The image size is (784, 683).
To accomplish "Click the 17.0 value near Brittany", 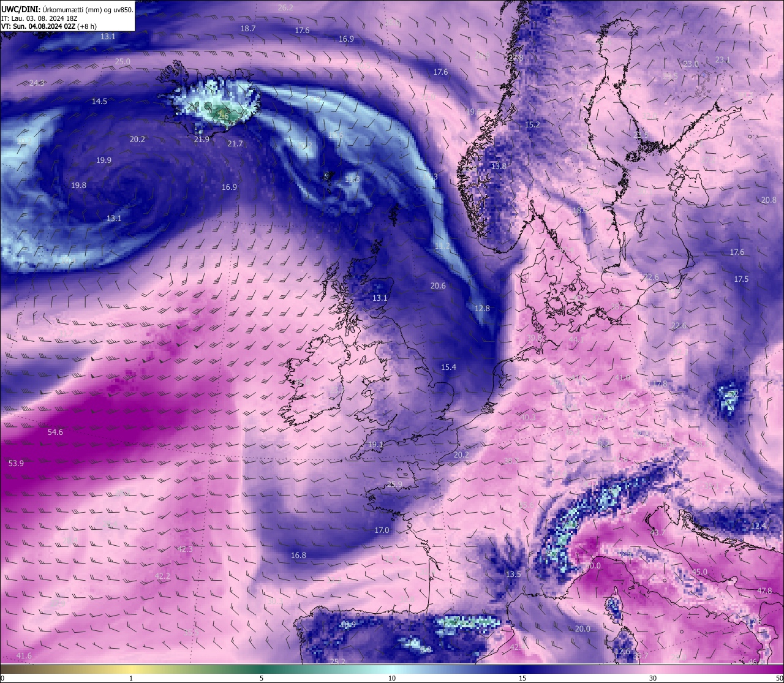I will (x=382, y=530).
